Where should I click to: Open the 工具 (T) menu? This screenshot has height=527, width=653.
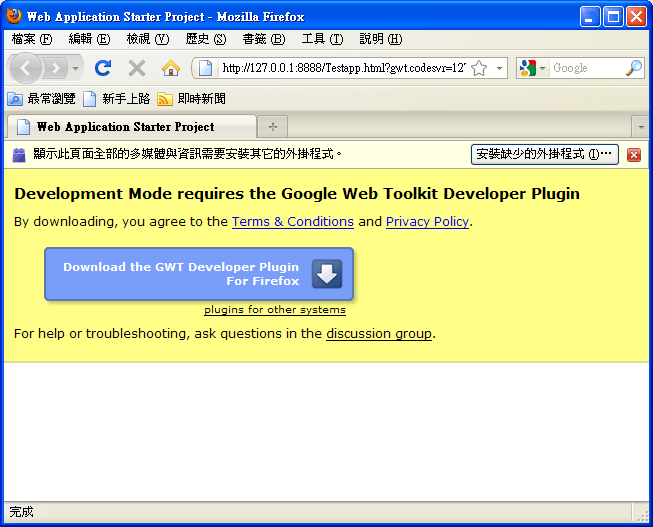click(322, 39)
